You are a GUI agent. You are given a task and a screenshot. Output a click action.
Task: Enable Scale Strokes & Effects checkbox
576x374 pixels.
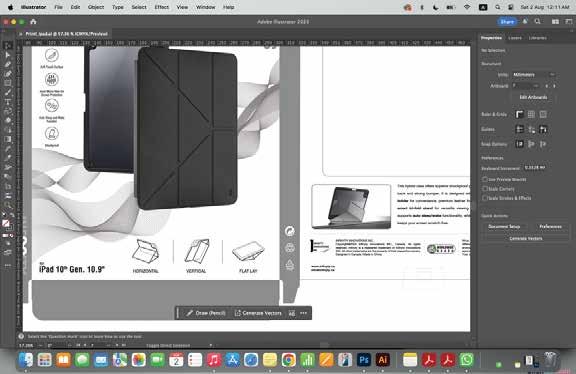click(485, 198)
